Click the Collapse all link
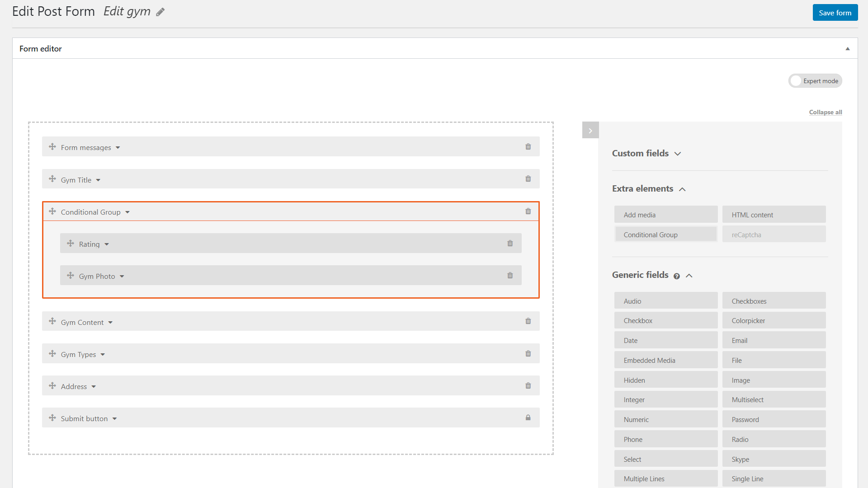Screen dimensions: 868x488 pos(825,112)
